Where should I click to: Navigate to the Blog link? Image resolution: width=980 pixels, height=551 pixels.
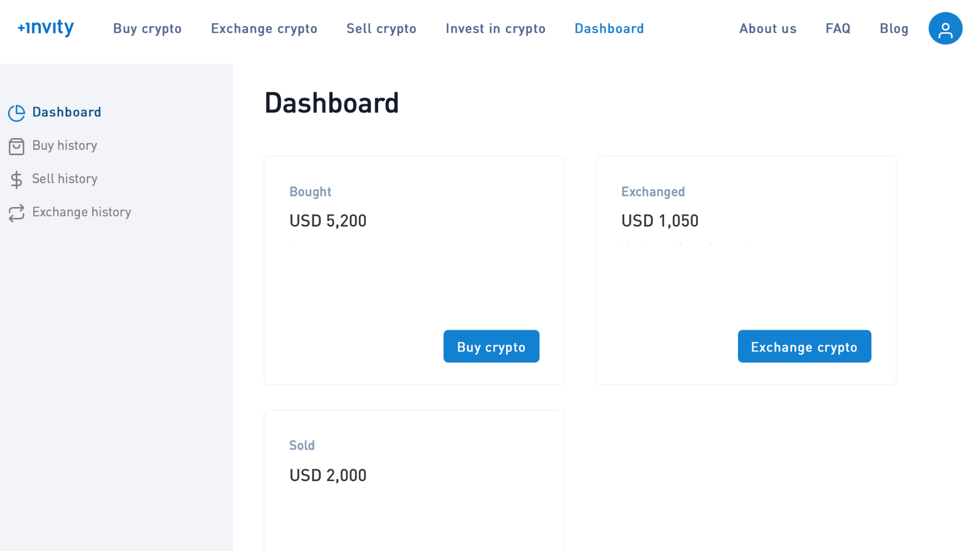coord(894,29)
